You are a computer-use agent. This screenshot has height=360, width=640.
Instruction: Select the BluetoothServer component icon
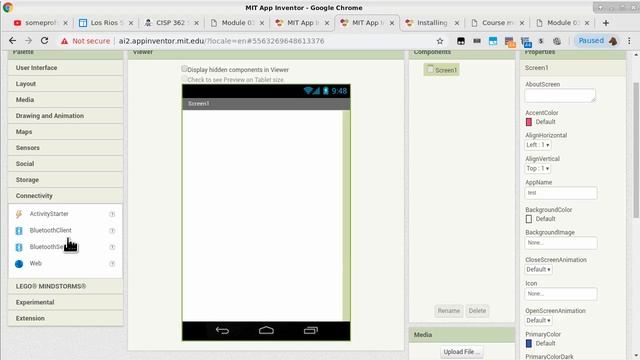pos(19,247)
